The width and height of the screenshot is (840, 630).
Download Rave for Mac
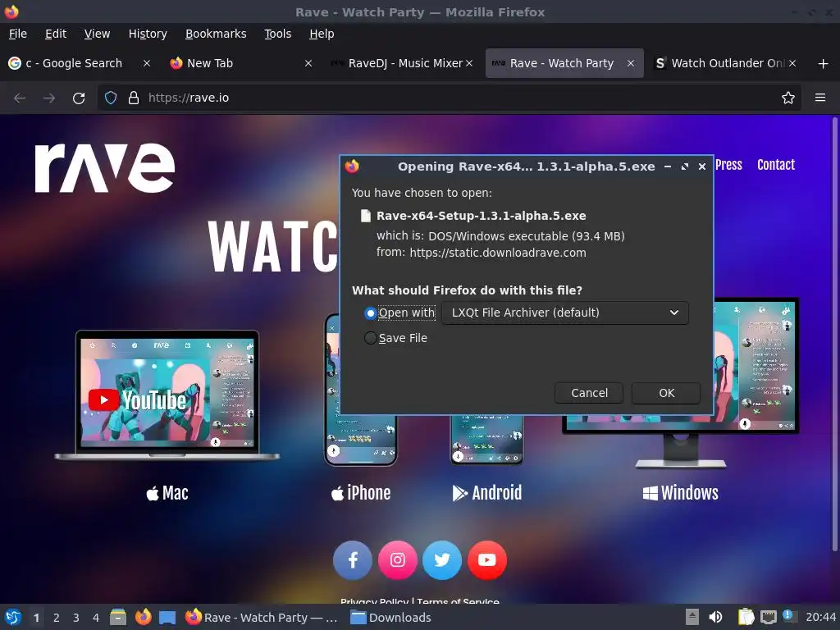pos(167,493)
